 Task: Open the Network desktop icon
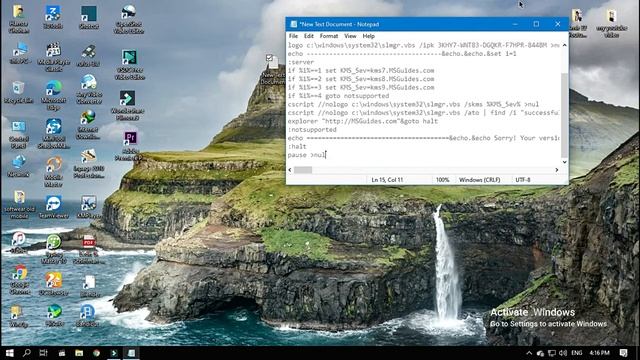(19, 166)
